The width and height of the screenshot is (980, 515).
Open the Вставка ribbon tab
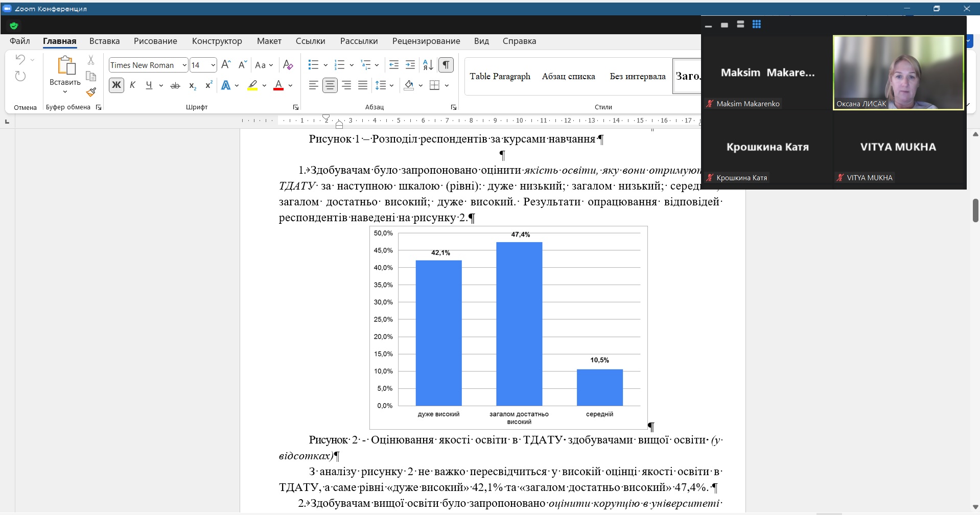pyautogui.click(x=104, y=41)
